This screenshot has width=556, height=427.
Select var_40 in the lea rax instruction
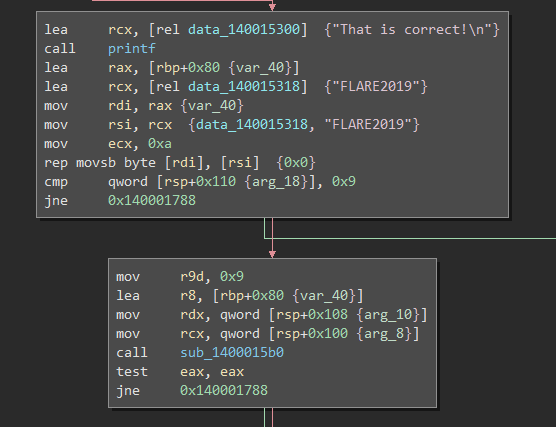[x=260, y=67]
